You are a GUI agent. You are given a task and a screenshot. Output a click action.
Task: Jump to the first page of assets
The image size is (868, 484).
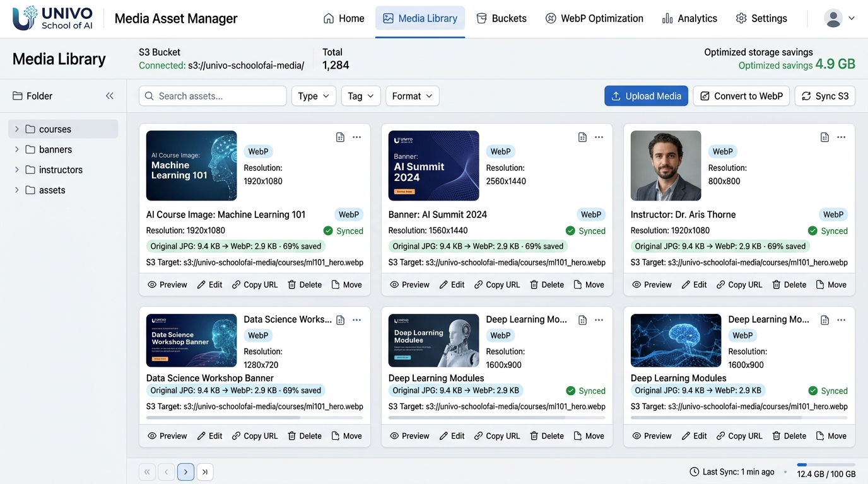(x=147, y=471)
